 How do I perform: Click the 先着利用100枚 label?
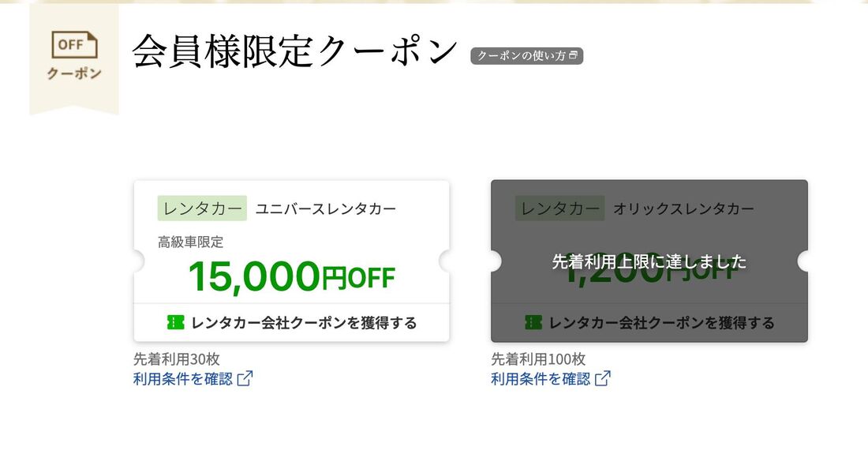pyautogui.click(x=538, y=359)
